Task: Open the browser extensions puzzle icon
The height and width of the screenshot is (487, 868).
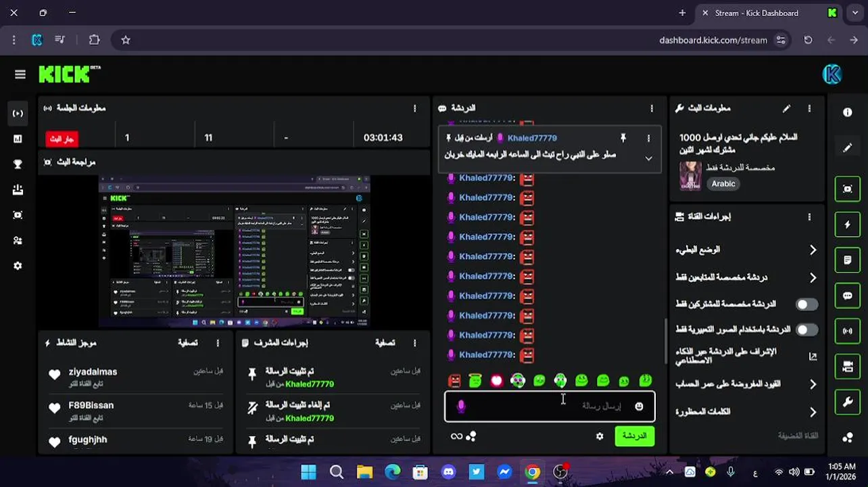Action: (95, 40)
